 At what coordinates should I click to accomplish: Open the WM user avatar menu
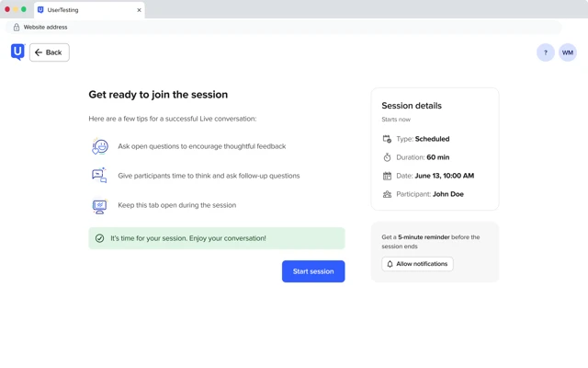(x=568, y=52)
